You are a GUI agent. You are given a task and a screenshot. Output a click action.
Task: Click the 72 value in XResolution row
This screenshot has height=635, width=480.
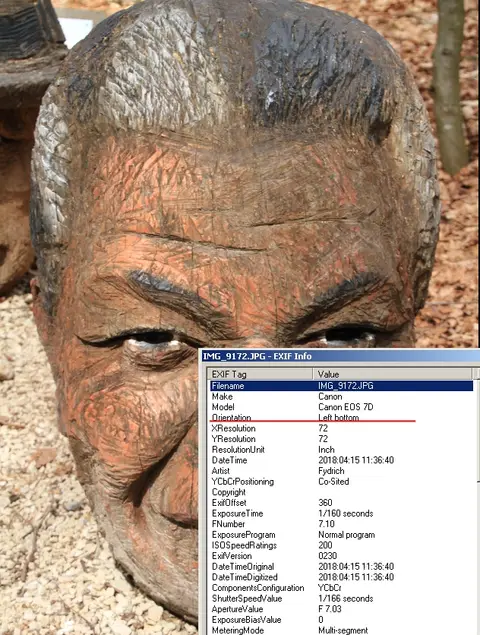click(x=323, y=428)
